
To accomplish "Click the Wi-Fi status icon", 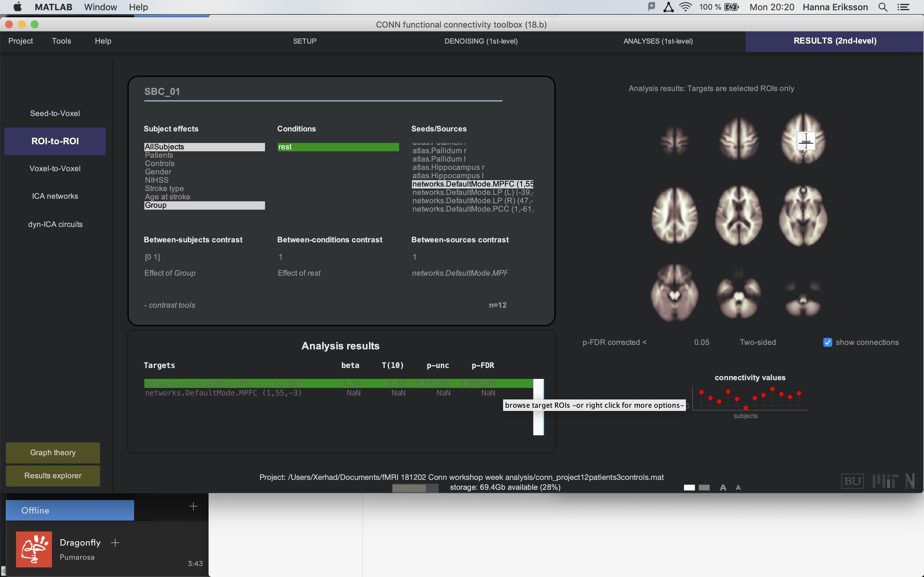I will pos(686,7).
